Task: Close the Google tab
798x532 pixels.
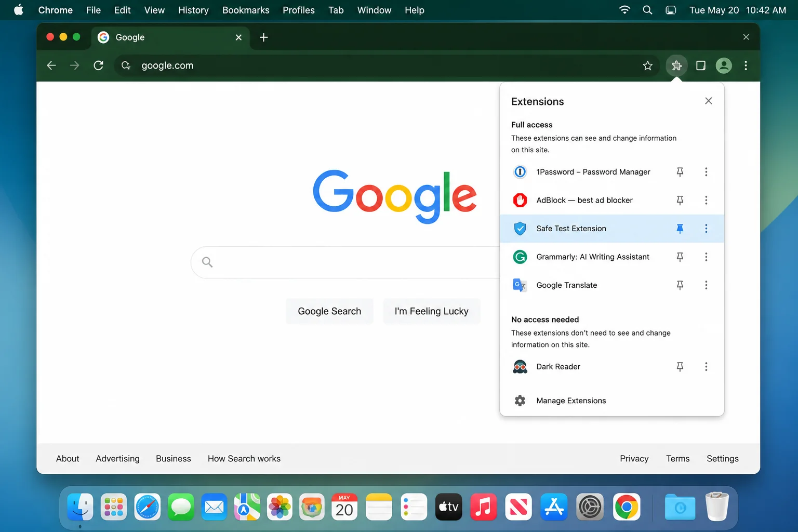Action: coord(238,37)
